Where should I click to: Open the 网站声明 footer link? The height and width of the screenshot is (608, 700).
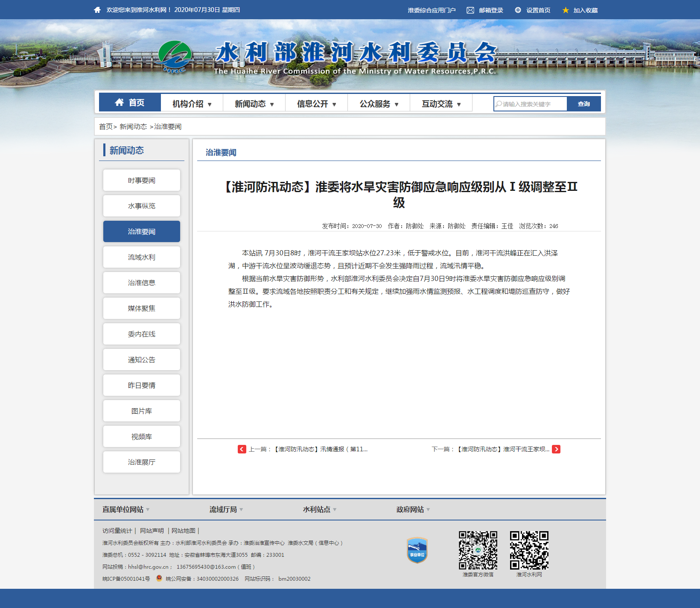[x=152, y=531]
